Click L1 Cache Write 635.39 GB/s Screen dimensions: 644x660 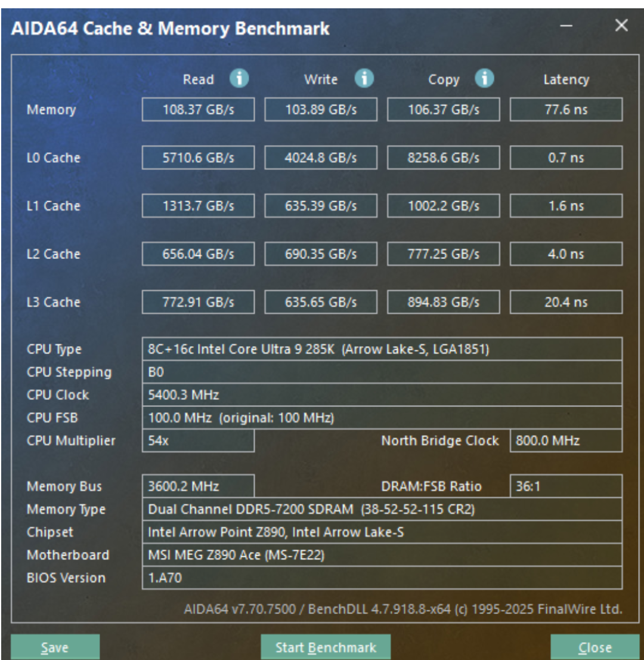click(x=321, y=205)
